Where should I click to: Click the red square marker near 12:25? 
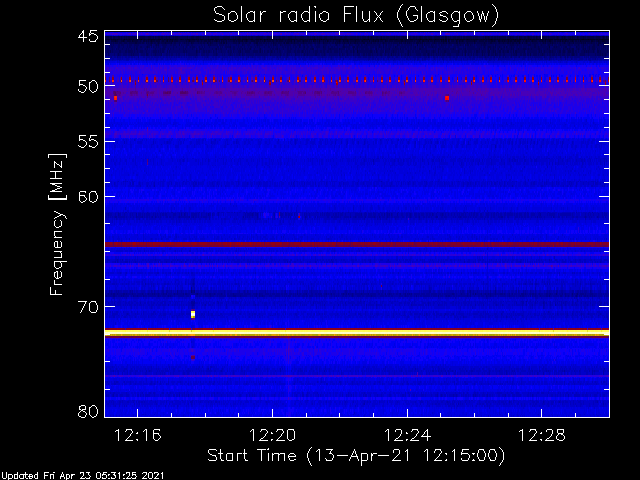[447, 98]
